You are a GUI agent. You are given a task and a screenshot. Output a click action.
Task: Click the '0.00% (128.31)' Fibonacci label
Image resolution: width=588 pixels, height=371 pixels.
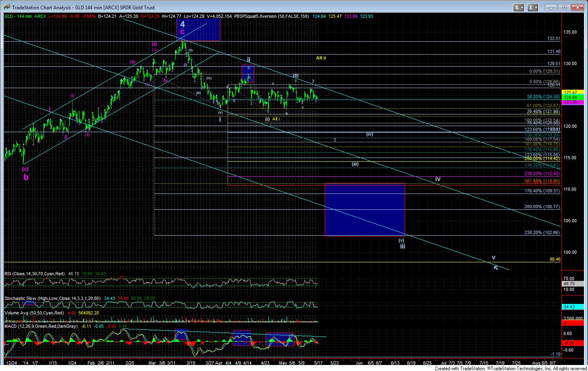click(x=544, y=71)
